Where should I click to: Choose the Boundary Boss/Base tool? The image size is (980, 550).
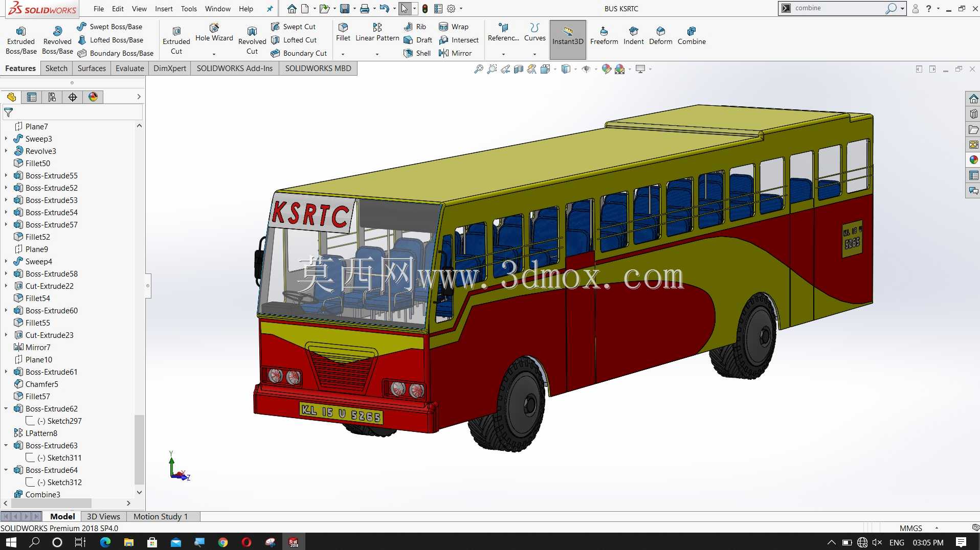(x=116, y=53)
